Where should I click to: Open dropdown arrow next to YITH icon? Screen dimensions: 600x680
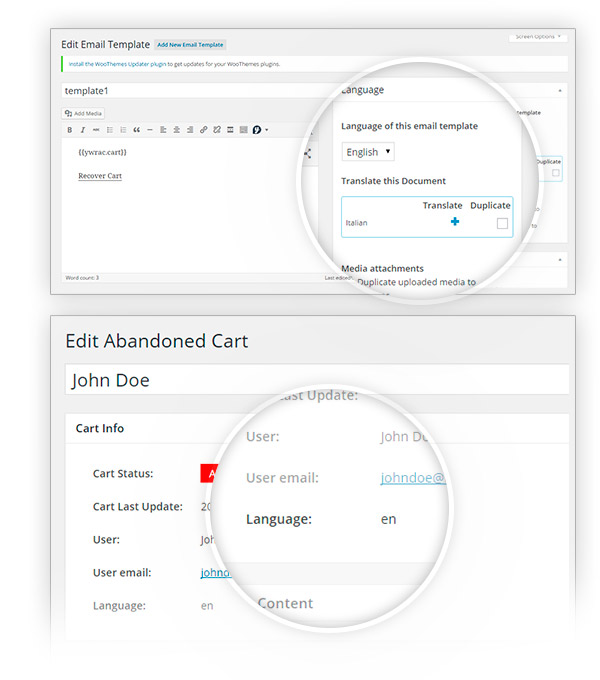pyautogui.click(x=267, y=130)
